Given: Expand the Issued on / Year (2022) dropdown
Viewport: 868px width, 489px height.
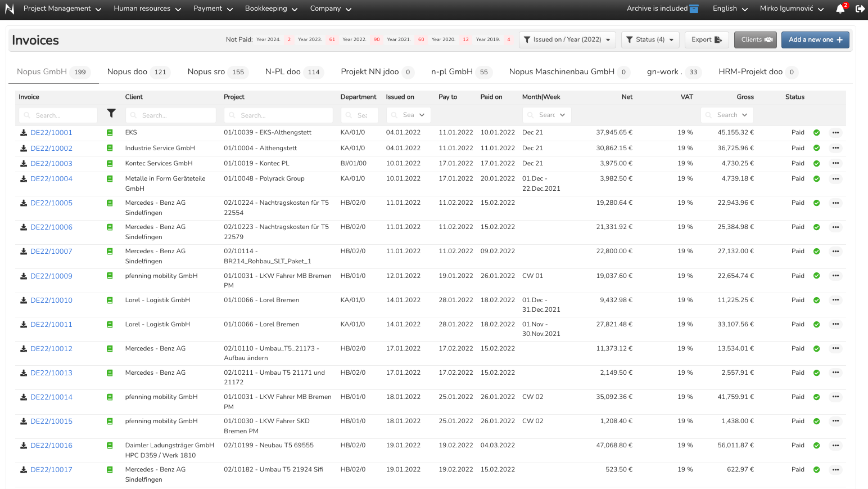Looking at the screenshot, I should pyautogui.click(x=567, y=40).
